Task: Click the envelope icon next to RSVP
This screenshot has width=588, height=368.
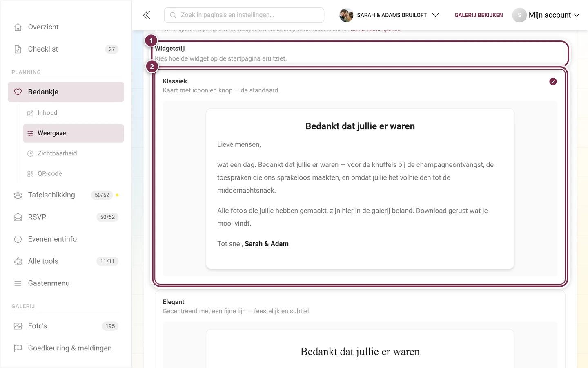Action: 18,217
